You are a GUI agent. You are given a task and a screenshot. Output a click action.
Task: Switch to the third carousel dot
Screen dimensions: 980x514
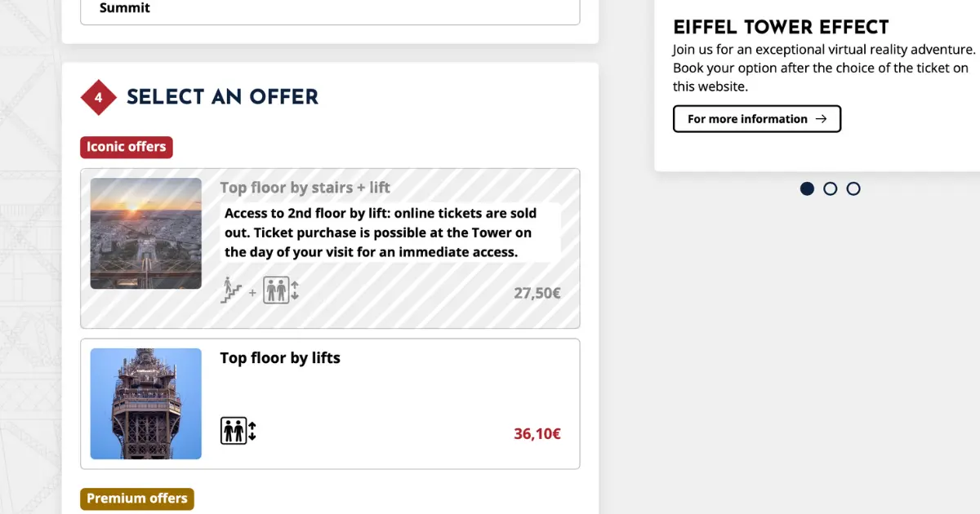[853, 188]
